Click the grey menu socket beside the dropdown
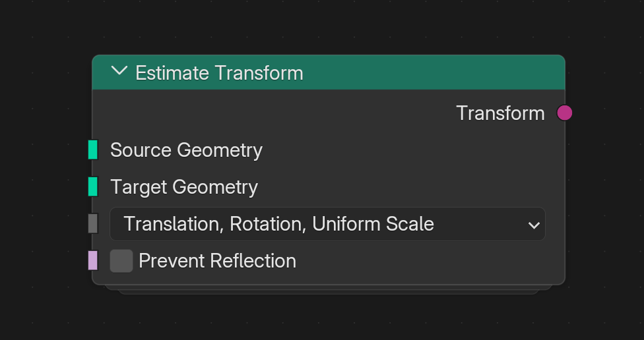 tap(93, 223)
